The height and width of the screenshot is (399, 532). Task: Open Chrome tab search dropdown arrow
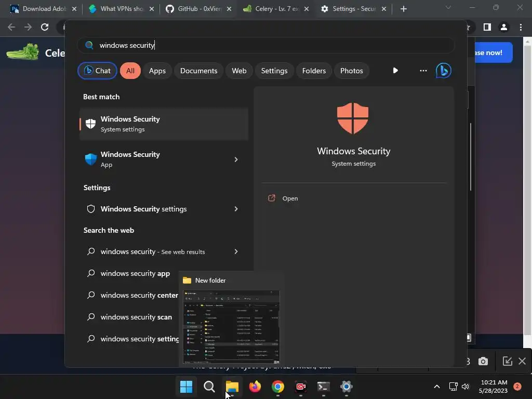pos(448,7)
